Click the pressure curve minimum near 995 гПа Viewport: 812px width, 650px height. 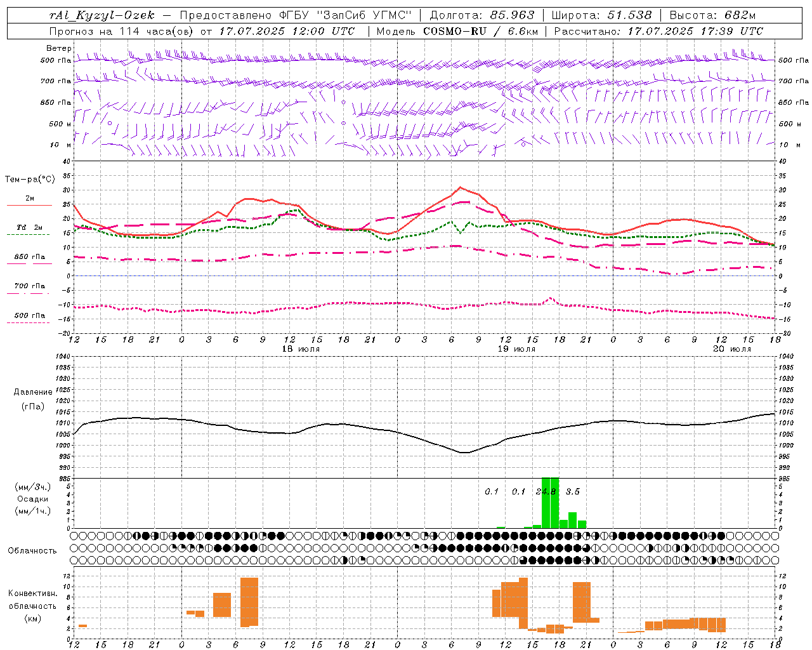(x=464, y=453)
